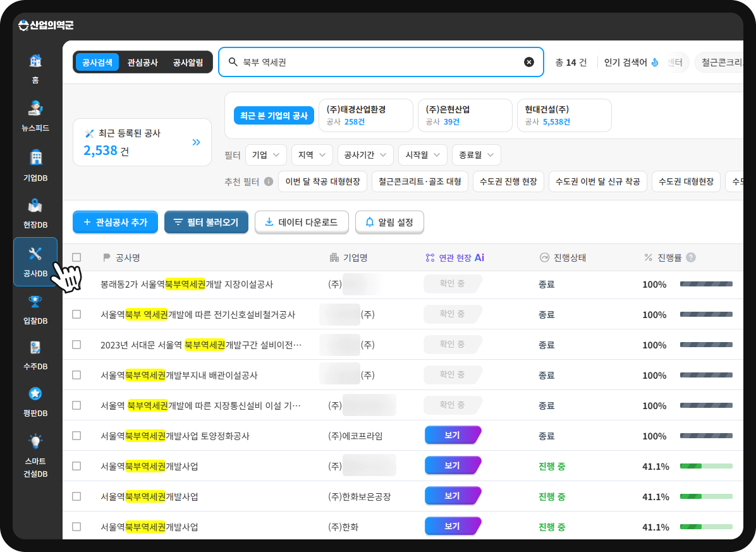756x552 pixels.
Task: Open project 봉래동2가 서울역북부역세권개발 지장이설공사
Action: [x=187, y=285]
